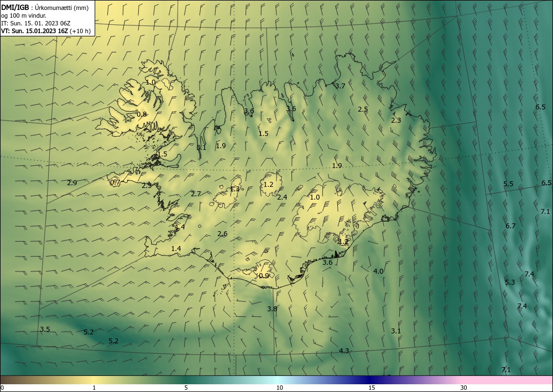Select the valid time line "VT: Sun. 15.01.2023 16Z (+10 h)"
The image size is (553, 392).
[x=46, y=31]
